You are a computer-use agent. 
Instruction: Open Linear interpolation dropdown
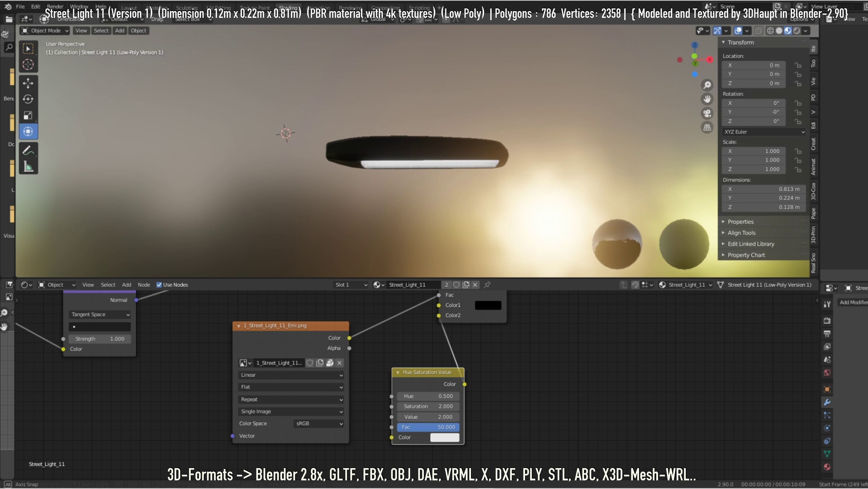tap(291, 375)
